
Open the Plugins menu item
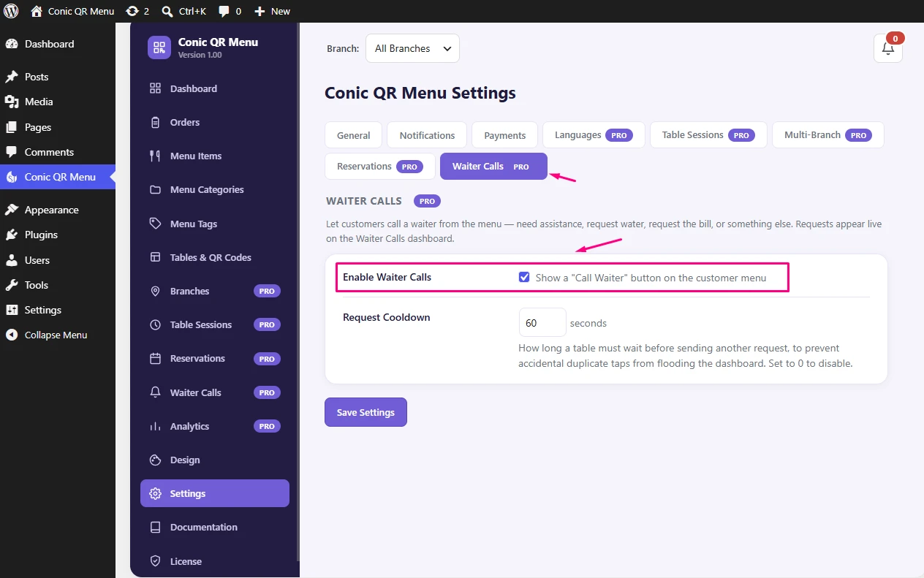pos(58,235)
